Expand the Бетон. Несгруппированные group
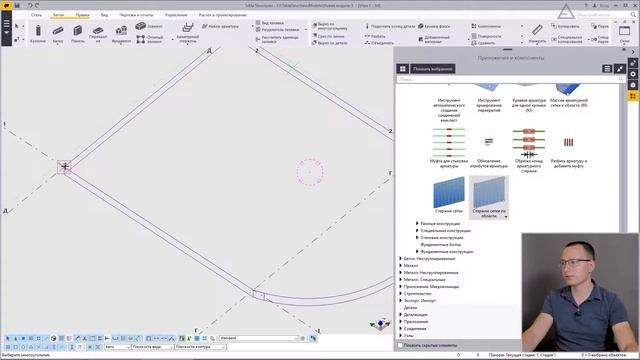This screenshot has width=640, height=360. pos(400,258)
